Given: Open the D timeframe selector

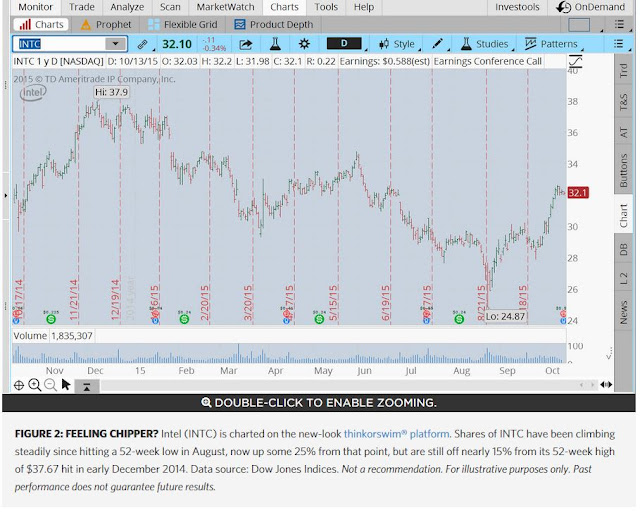Looking at the screenshot, I should [x=344, y=44].
